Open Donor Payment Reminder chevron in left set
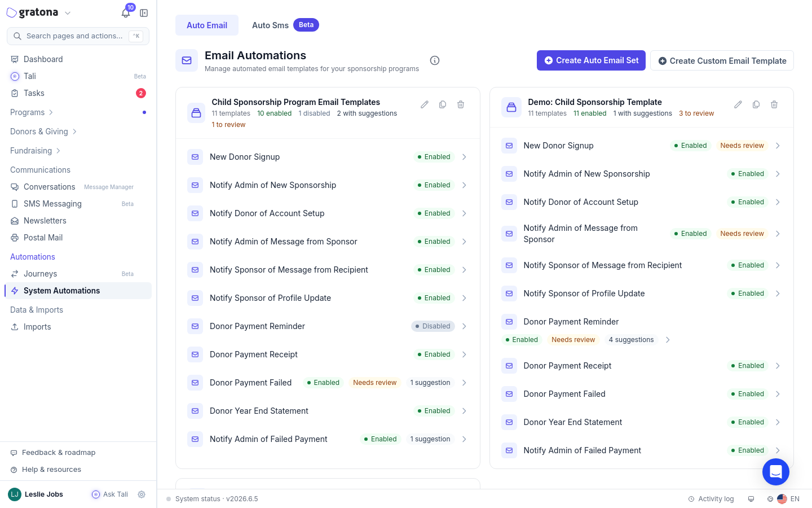The image size is (812, 508). (x=464, y=326)
